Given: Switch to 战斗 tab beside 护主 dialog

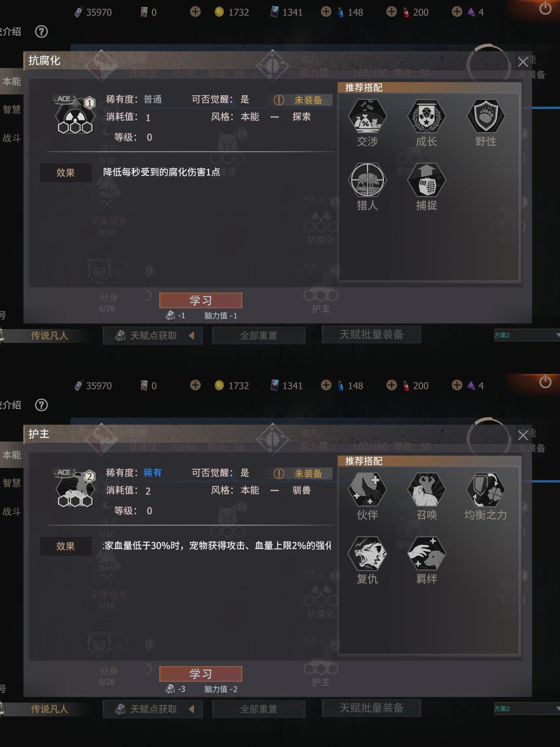Looking at the screenshot, I should click(12, 511).
